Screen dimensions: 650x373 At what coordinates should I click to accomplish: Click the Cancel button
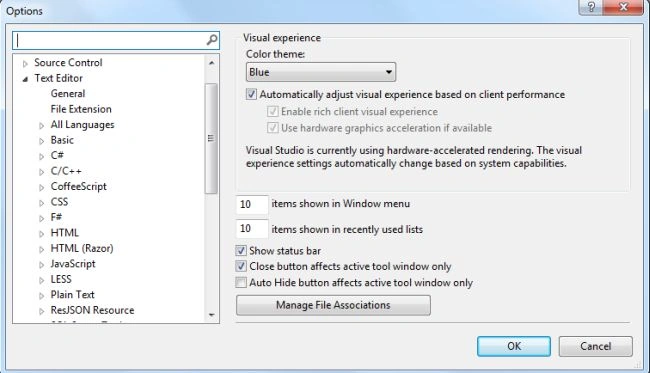coord(596,346)
